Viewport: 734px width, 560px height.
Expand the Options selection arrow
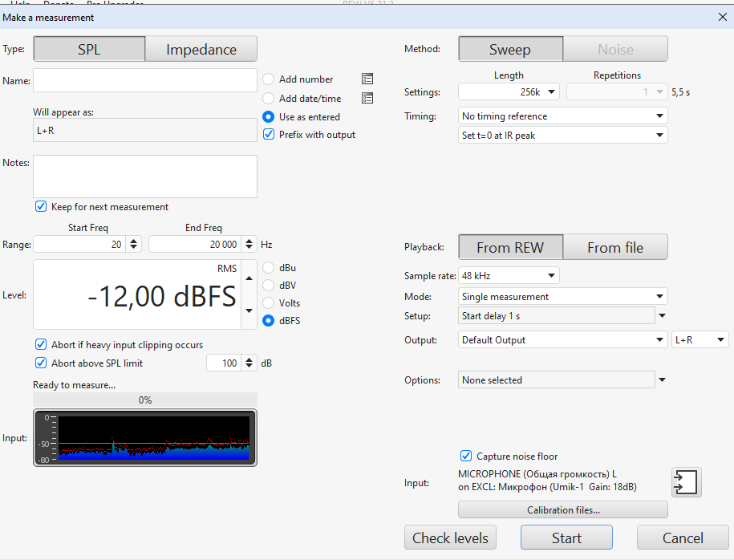pyautogui.click(x=662, y=380)
